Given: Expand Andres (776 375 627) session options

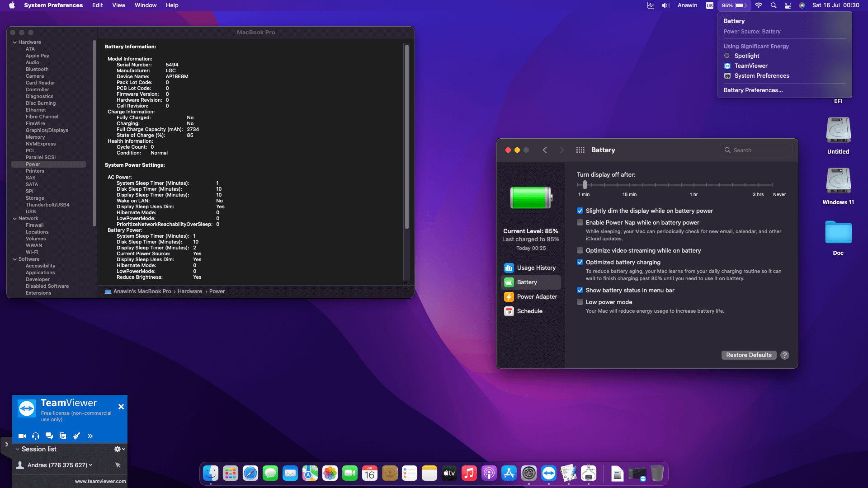Looking at the screenshot, I should pyautogui.click(x=91, y=465).
